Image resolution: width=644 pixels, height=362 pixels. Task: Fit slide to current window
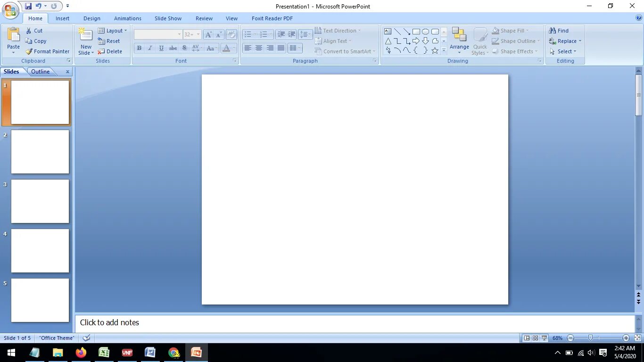tap(637, 338)
